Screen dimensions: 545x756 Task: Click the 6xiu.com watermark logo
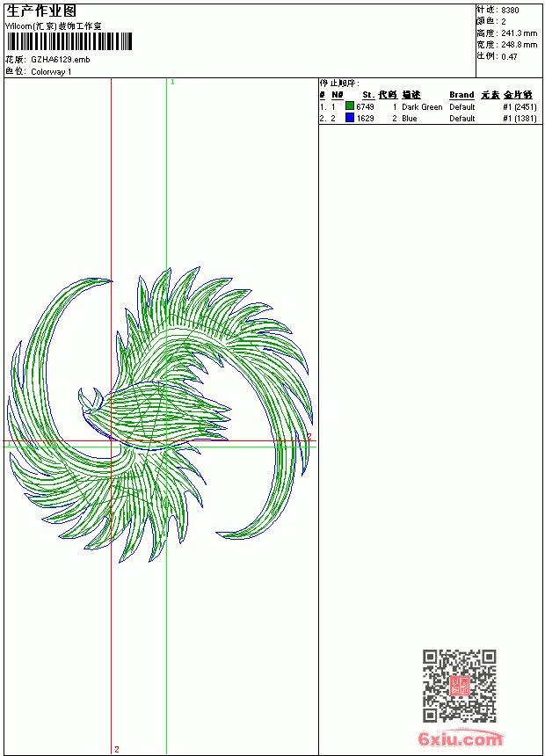tap(461, 738)
